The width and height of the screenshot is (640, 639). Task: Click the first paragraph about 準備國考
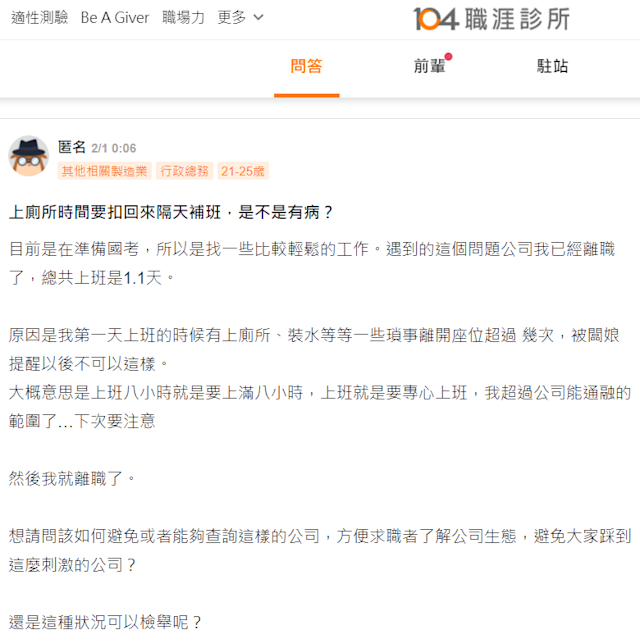pyautogui.click(x=312, y=263)
